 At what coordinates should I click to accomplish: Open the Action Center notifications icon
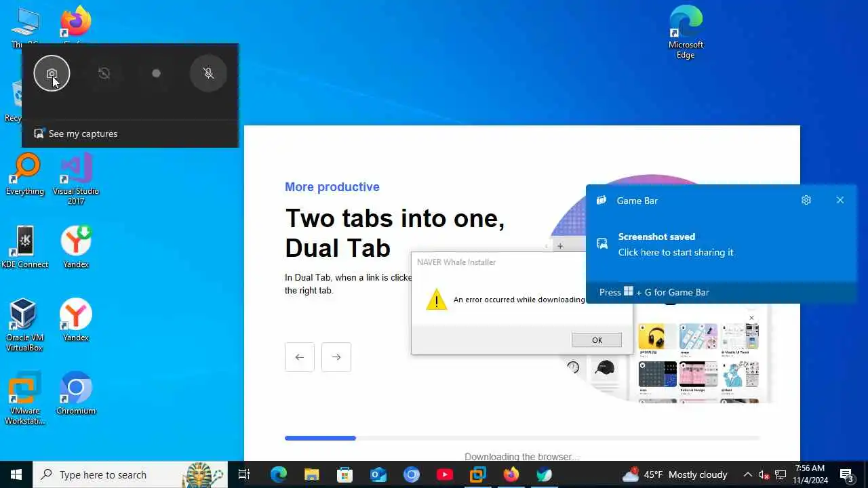(x=846, y=474)
